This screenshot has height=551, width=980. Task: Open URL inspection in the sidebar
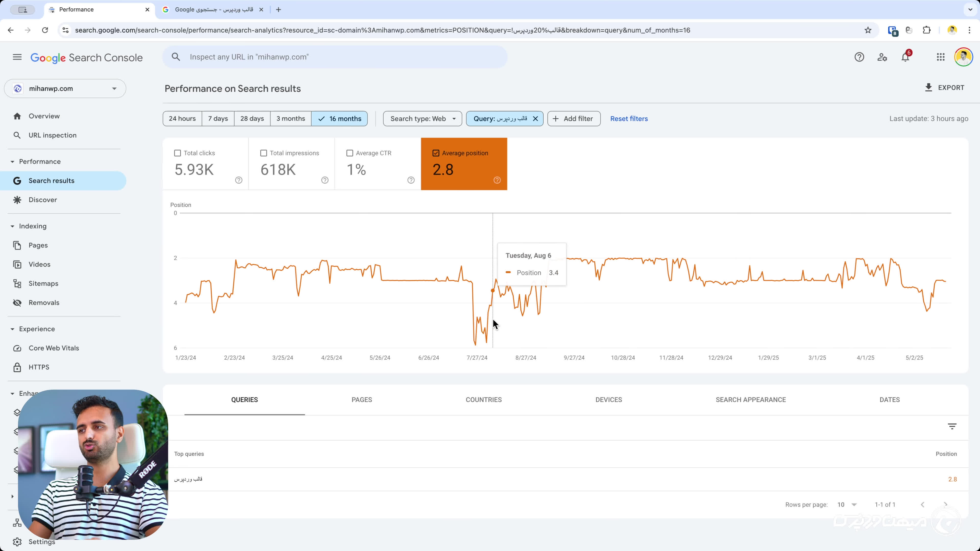point(53,135)
